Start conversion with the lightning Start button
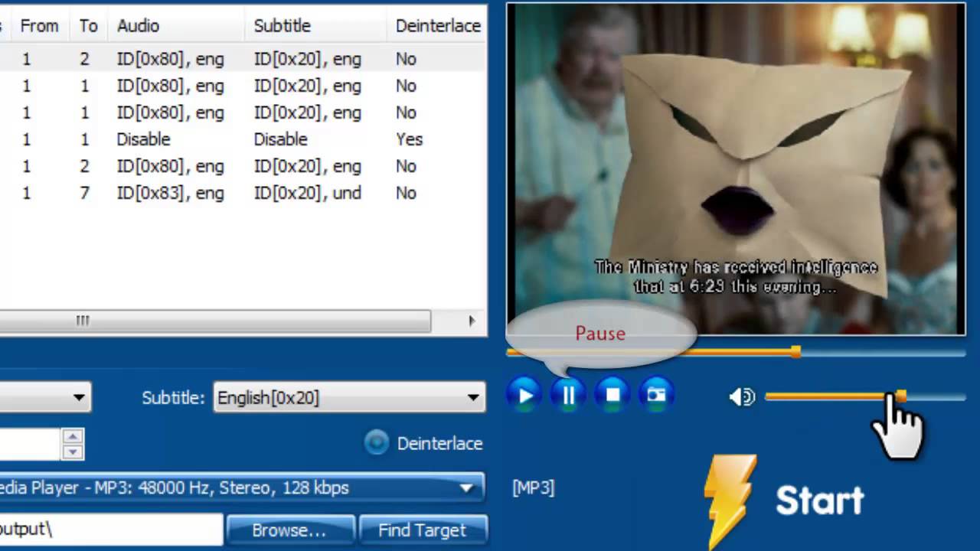 [x=785, y=500]
